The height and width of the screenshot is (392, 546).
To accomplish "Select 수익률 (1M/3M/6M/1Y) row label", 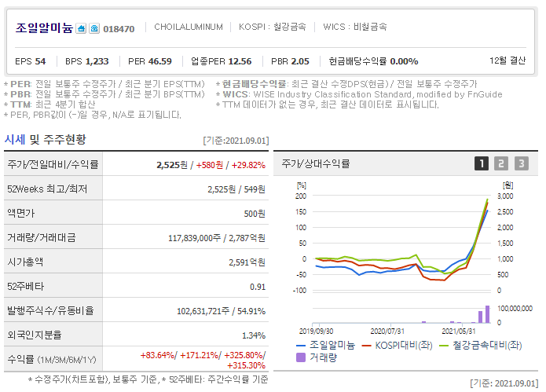I will click(x=52, y=359).
